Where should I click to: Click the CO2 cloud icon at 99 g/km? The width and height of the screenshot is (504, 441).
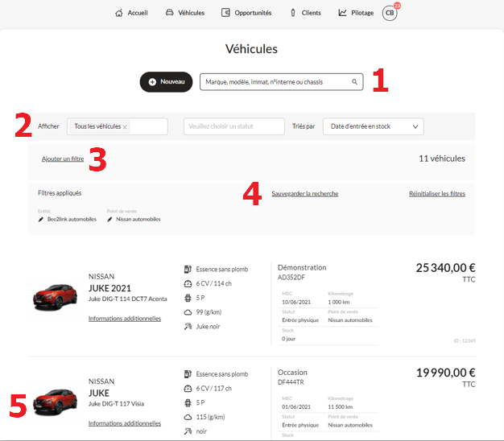tap(188, 312)
